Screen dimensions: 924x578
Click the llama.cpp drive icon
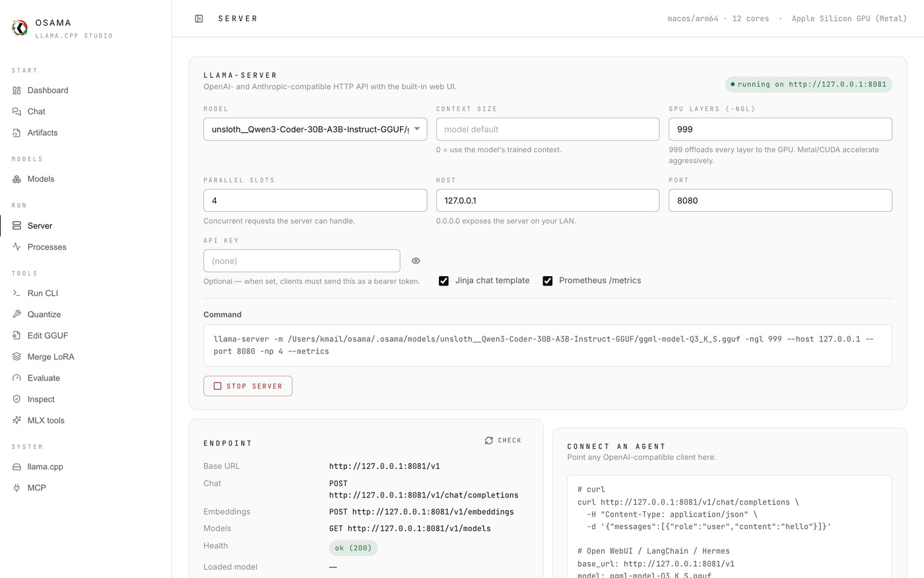click(x=16, y=466)
